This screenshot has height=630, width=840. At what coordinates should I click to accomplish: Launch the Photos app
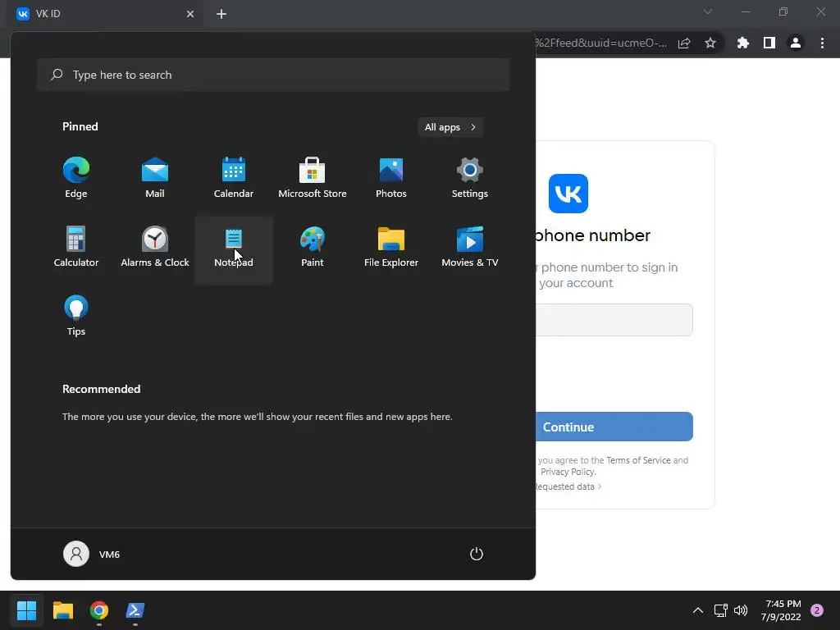tap(391, 178)
